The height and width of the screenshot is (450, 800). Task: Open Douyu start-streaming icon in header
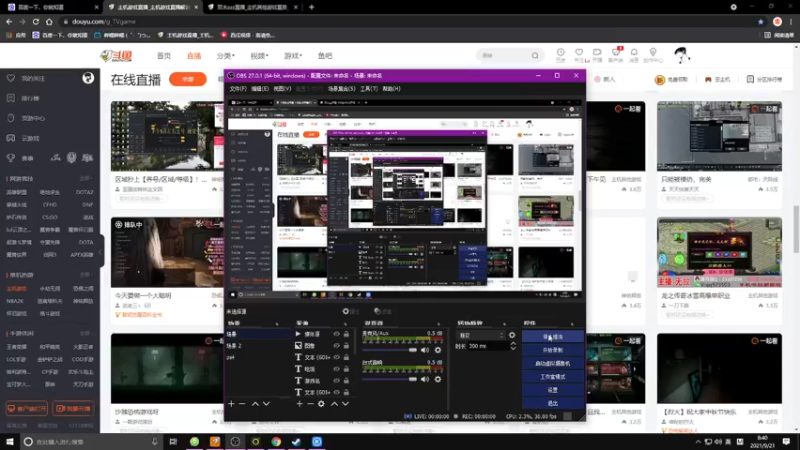click(597, 53)
